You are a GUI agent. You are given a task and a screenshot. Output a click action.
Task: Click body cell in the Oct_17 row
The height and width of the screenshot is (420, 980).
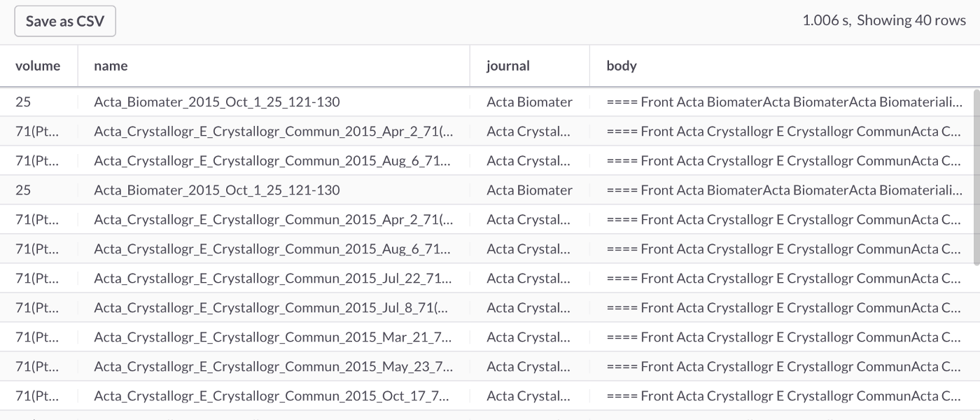(783, 395)
